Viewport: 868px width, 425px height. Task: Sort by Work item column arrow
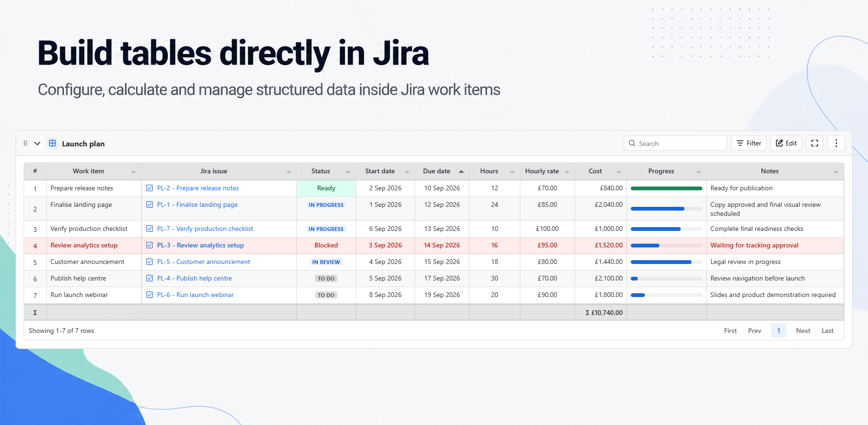pyautogui.click(x=134, y=171)
